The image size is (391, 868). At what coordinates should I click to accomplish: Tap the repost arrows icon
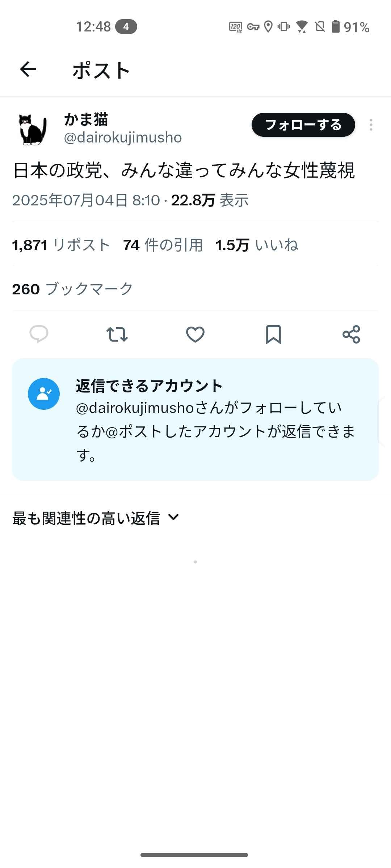coord(117,334)
